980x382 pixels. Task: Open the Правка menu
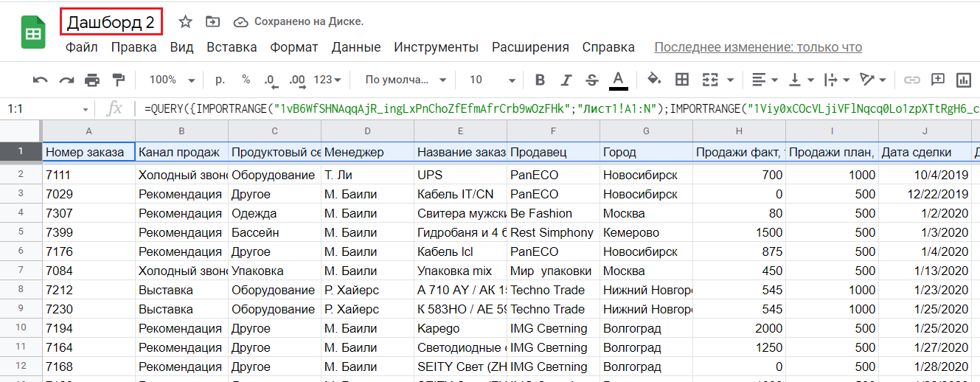[134, 47]
